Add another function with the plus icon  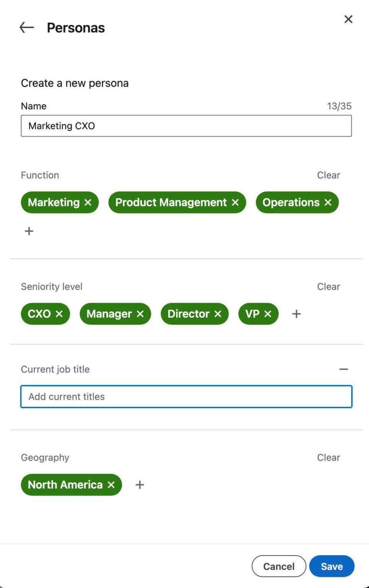coord(29,230)
